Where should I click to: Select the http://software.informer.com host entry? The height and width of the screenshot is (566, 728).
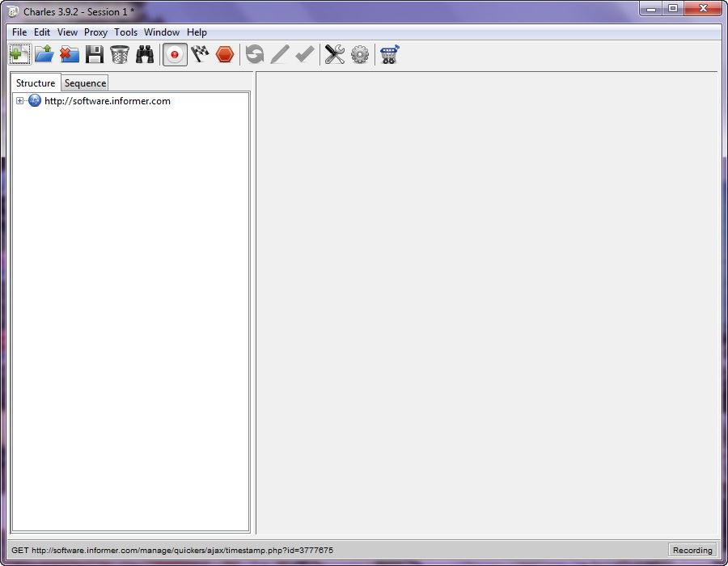(x=107, y=101)
